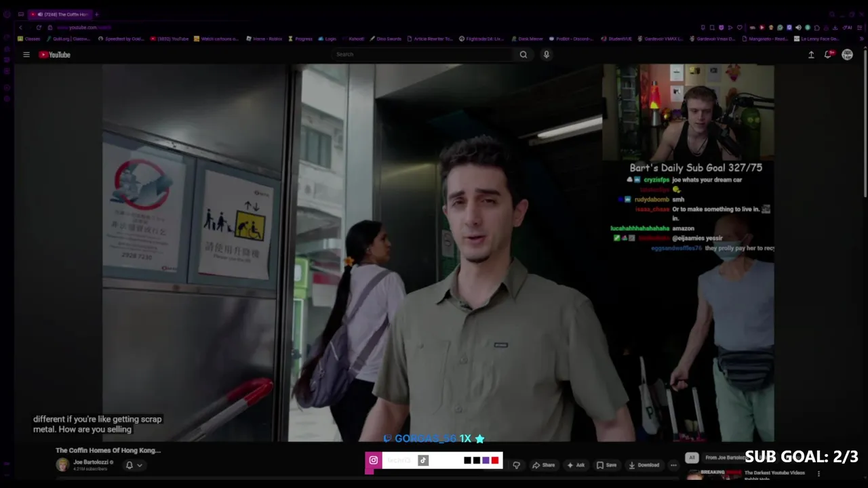Open the Dank Memer bookmark
This screenshot has height=488, width=868.
pyautogui.click(x=528, y=39)
